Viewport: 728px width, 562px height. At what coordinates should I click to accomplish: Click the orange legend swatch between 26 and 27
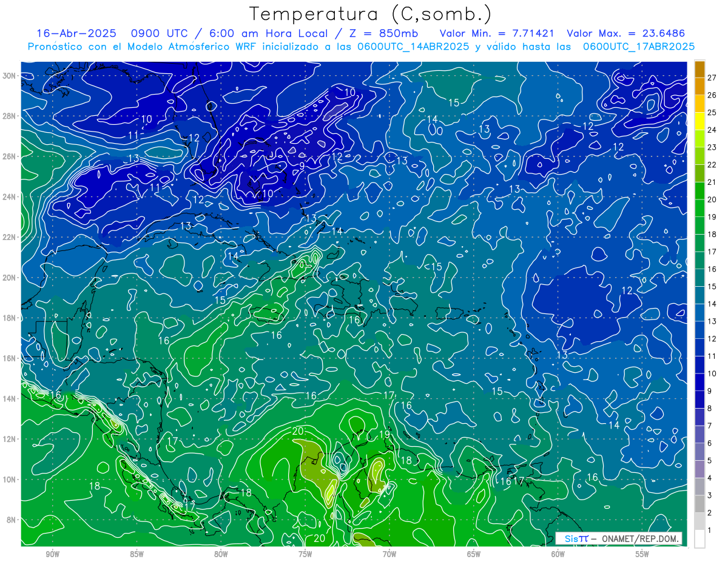[699, 86]
